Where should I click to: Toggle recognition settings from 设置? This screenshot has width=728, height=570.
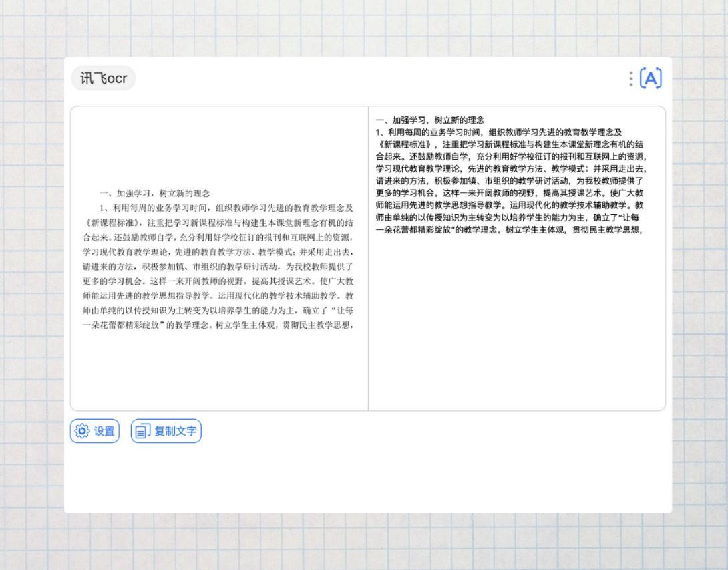(x=94, y=431)
